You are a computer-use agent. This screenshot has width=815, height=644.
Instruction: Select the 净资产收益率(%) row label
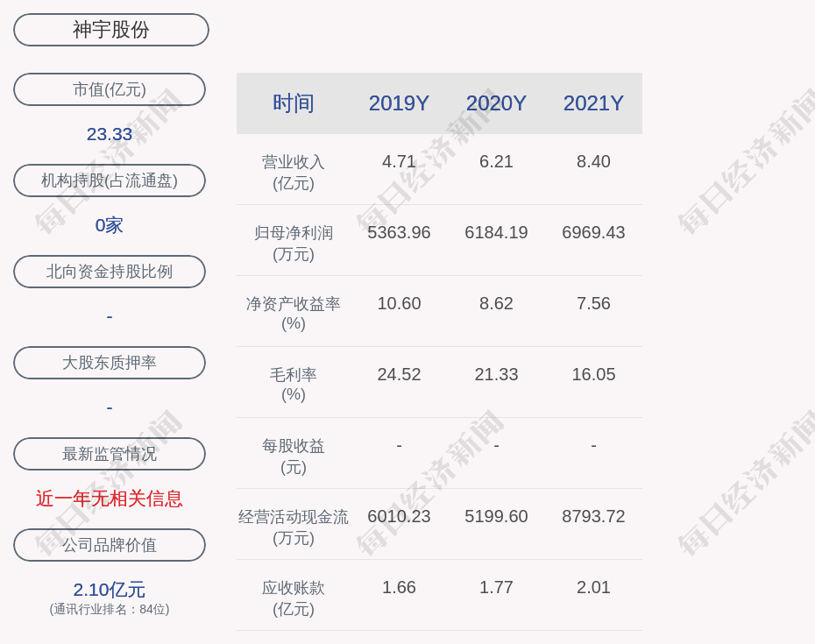294,314
